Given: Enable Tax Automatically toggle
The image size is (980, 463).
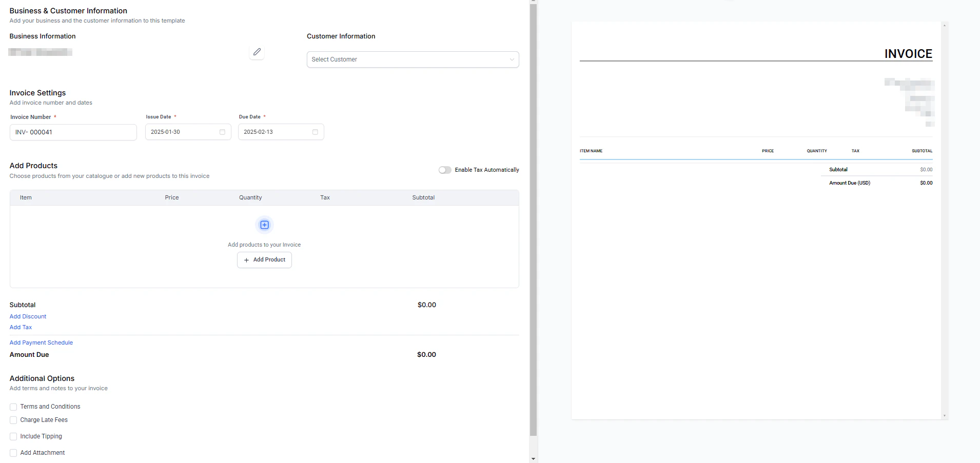Looking at the screenshot, I should click(444, 170).
